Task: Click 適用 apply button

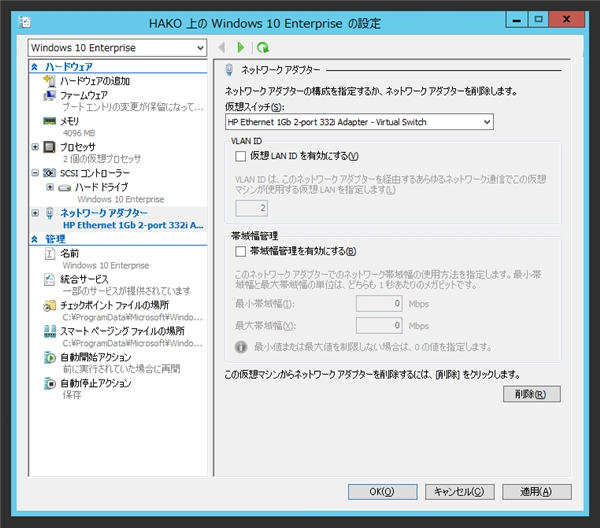Action: (536, 492)
